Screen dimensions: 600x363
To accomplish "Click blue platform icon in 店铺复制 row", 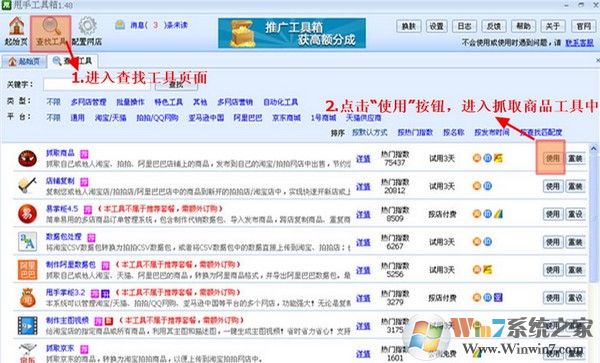I will [x=488, y=186].
